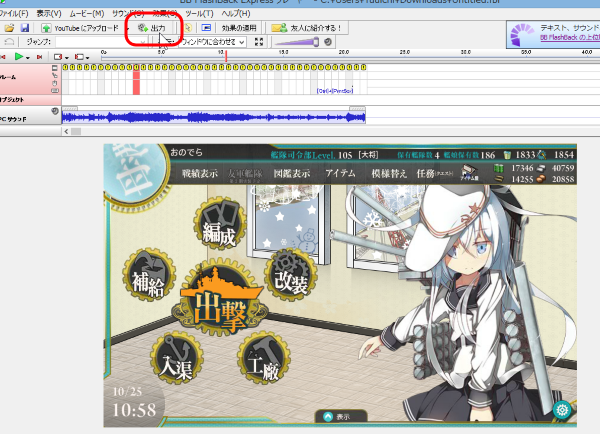Jump to the movie start with the rewind icon
This screenshot has width=600, height=434.
[3, 57]
